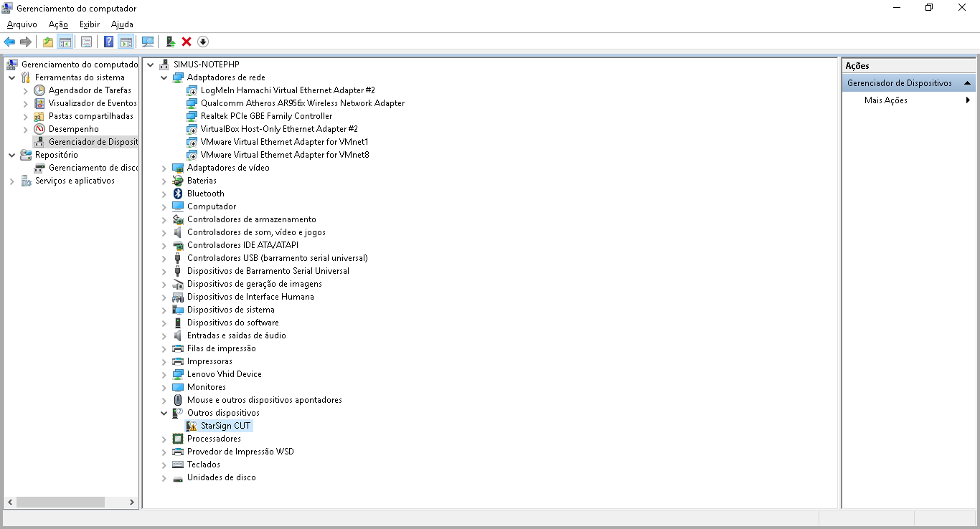Expand the Bluetooth category
The image size is (980, 529).
164,194
